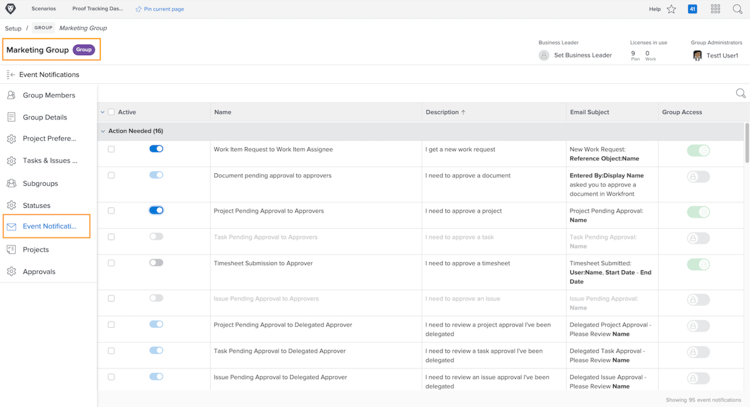The image size is (750, 407).
Task: Toggle group access for Work Item Request
Action: [x=698, y=150]
